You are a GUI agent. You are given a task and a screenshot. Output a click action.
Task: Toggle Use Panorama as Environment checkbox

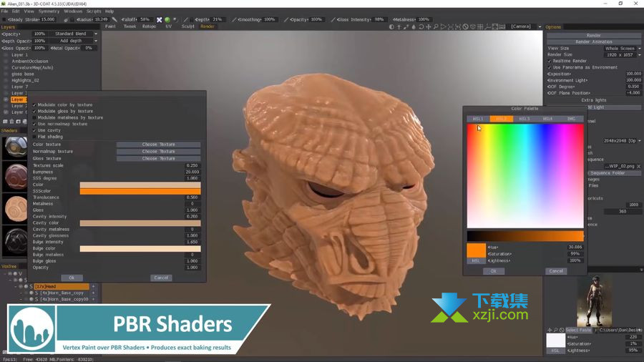550,67
